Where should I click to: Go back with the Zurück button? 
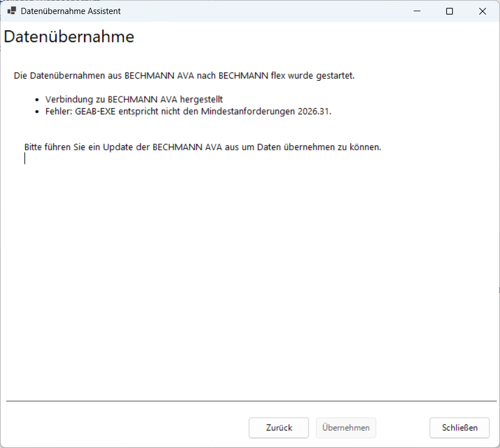coord(279,427)
